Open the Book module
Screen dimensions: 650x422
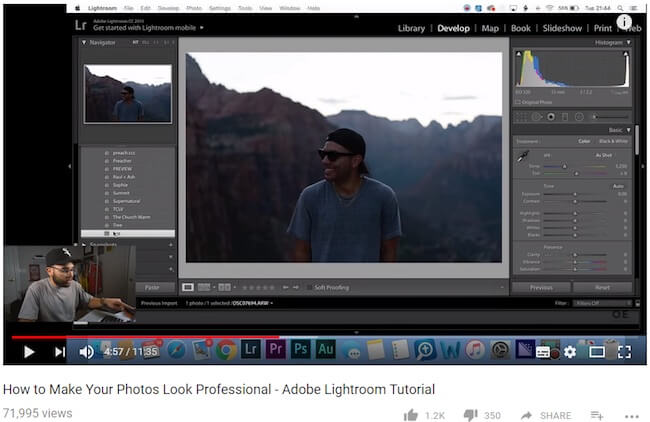[x=521, y=28]
